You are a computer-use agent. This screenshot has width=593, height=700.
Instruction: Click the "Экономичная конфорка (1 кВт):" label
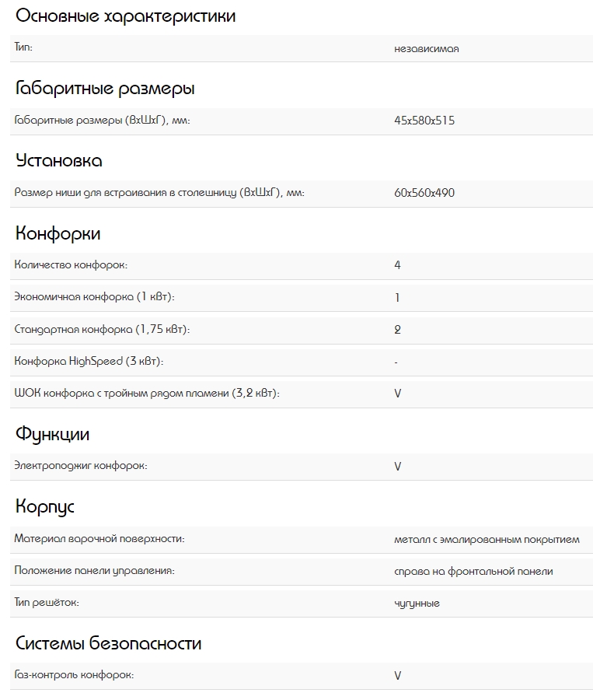pos(95,297)
